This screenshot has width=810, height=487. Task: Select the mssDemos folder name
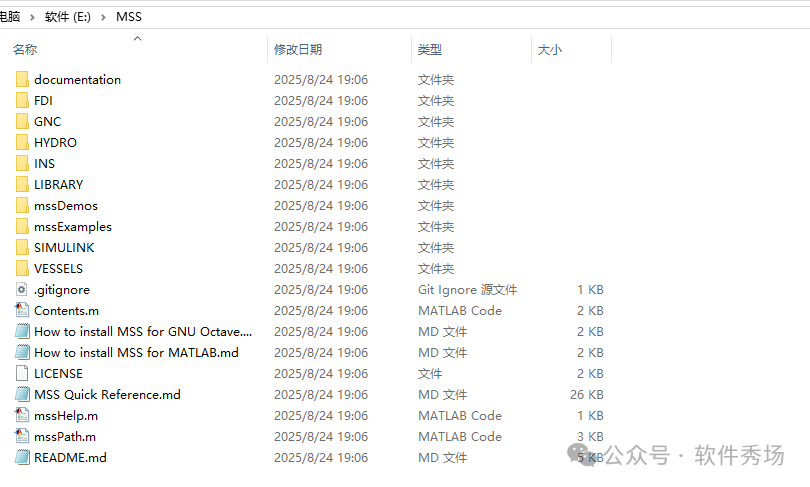[x=66, y=206]
